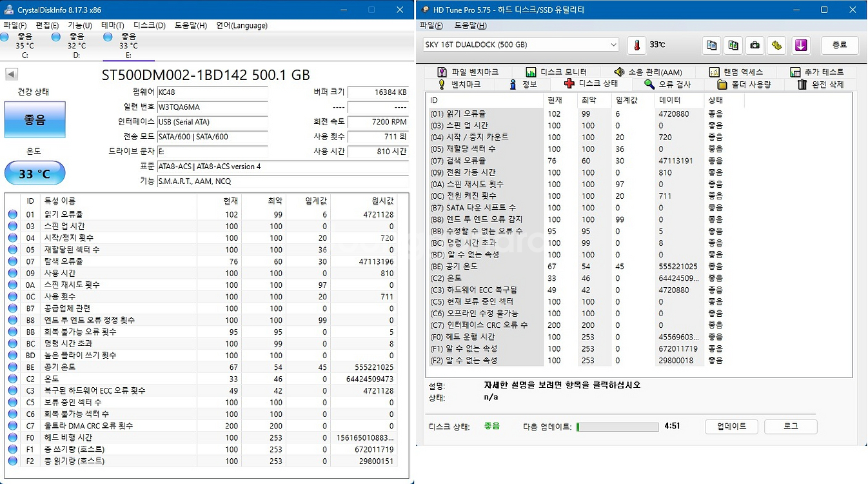Screen dimensions: 868x484
Task: Select the D: drive status indicator
Action: coord(76,41)
